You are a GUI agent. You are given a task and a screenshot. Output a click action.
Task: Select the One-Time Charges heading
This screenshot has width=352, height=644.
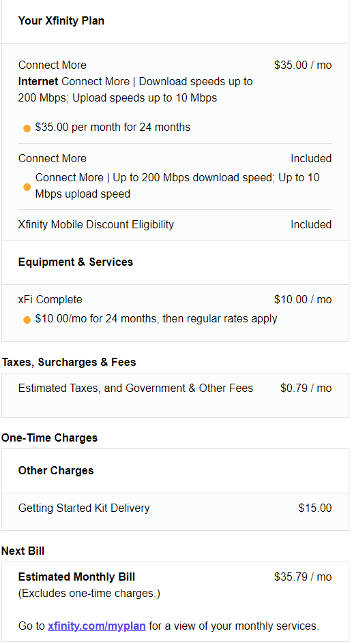[49, 438]
